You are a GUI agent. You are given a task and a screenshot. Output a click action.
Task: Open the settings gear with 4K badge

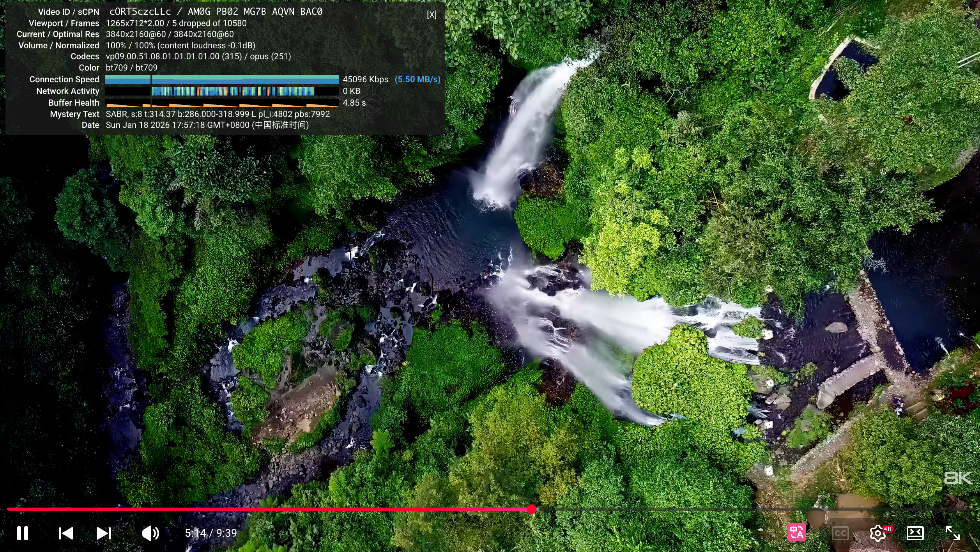click(x=878, y=533)
